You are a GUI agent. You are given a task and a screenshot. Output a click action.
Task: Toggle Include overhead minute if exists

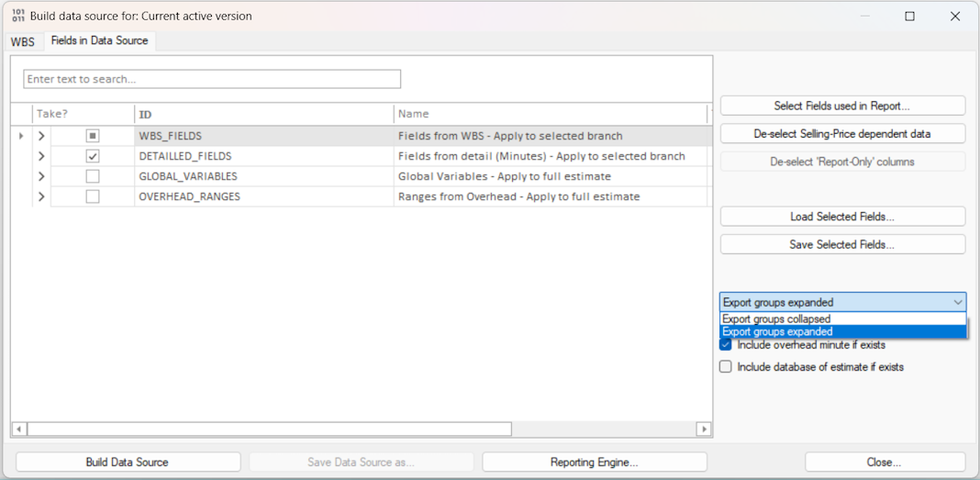(726, 345)
